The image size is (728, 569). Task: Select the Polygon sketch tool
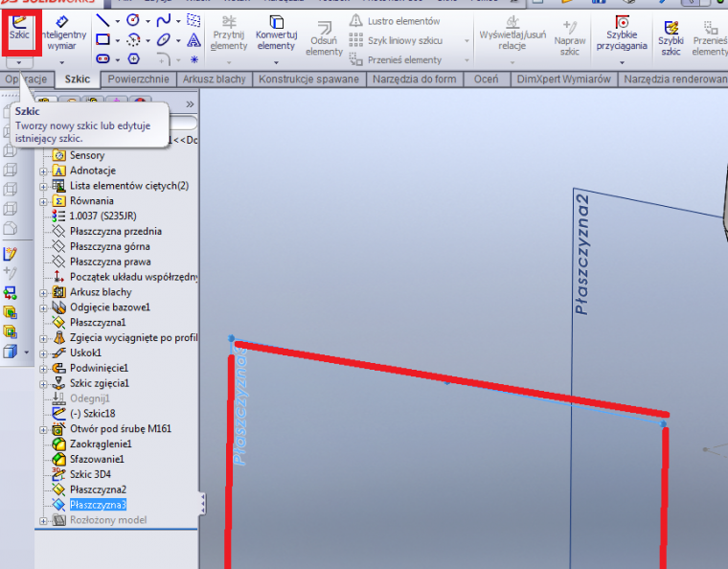tap(134, 59)
